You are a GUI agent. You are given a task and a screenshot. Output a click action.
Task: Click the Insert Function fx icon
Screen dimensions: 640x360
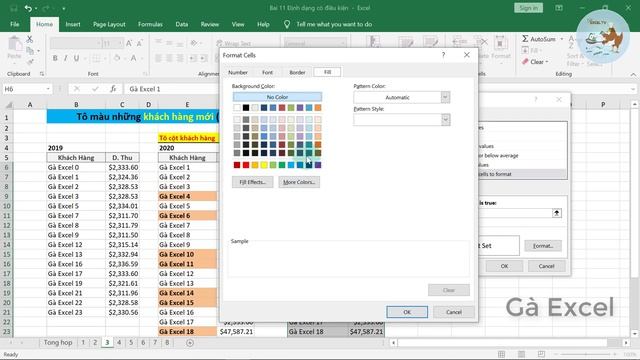113,89
